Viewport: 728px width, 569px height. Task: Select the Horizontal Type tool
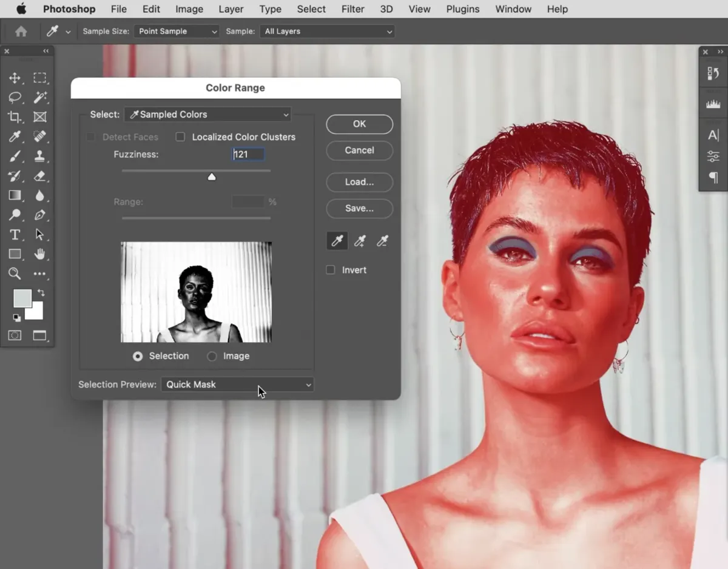pos(15,235)
